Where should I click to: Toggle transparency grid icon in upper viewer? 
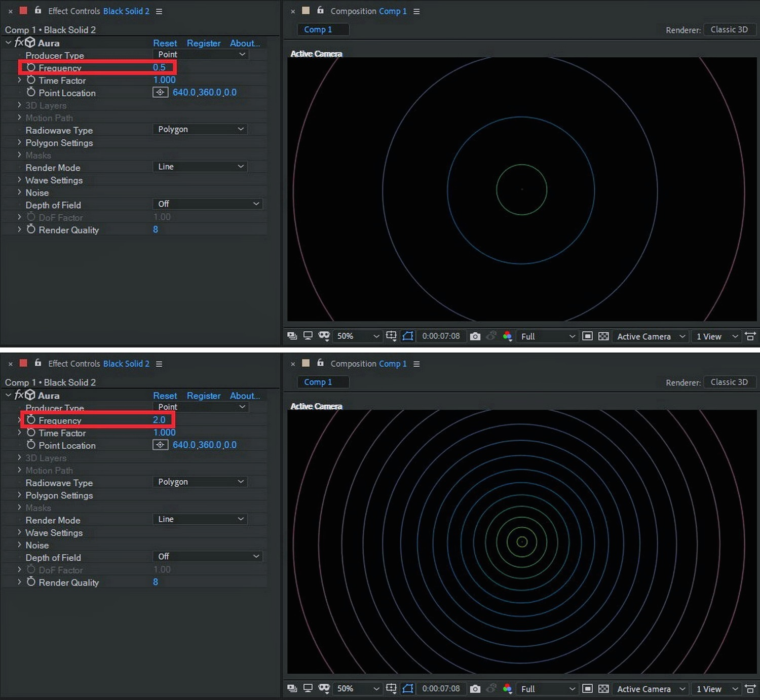pyautogui.click(x=603, y=336)
